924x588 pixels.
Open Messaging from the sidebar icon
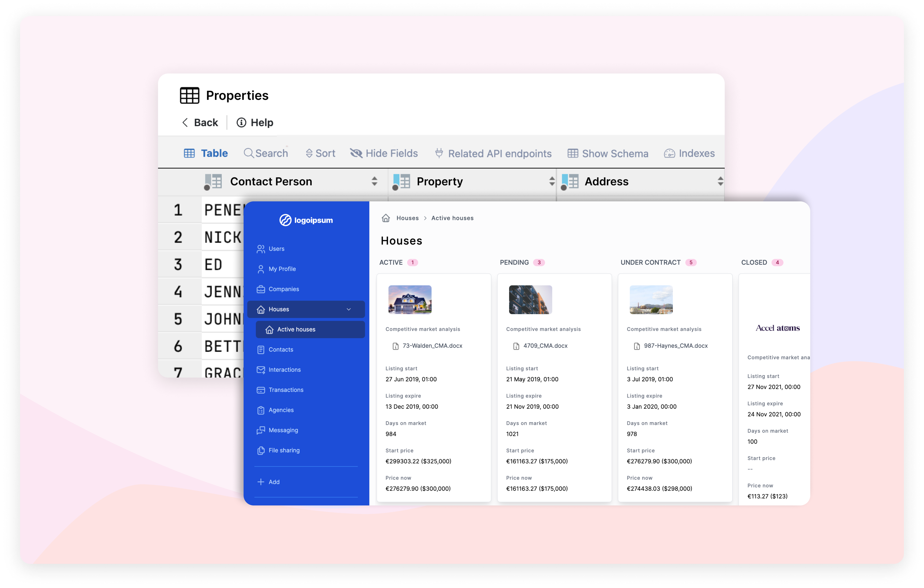tap(261, 430)
